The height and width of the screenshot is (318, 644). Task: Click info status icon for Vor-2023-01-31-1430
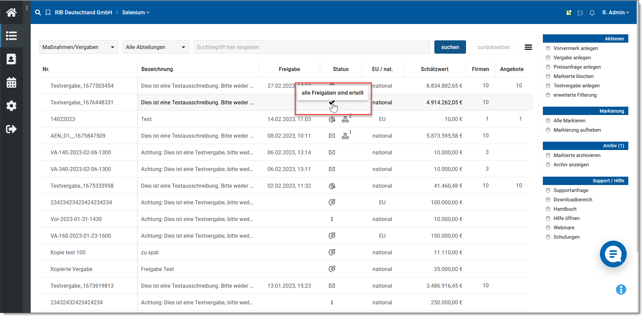(x=332, y=219)
